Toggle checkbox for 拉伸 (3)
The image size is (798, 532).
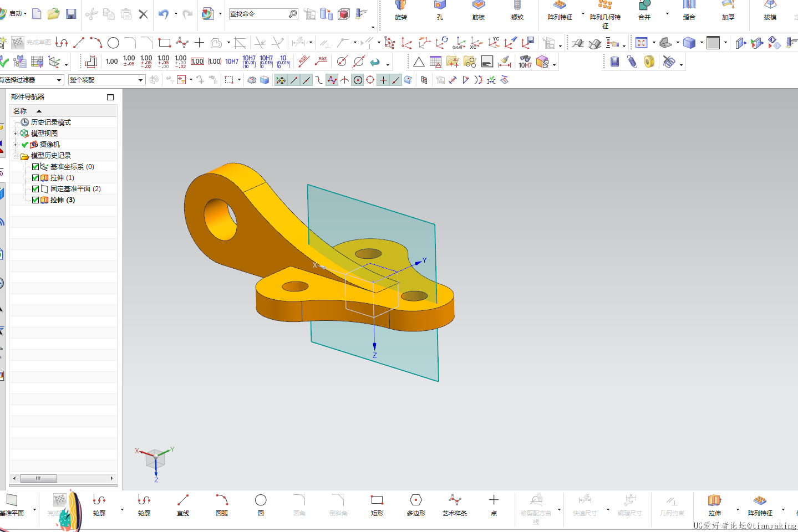coord(35,200)
